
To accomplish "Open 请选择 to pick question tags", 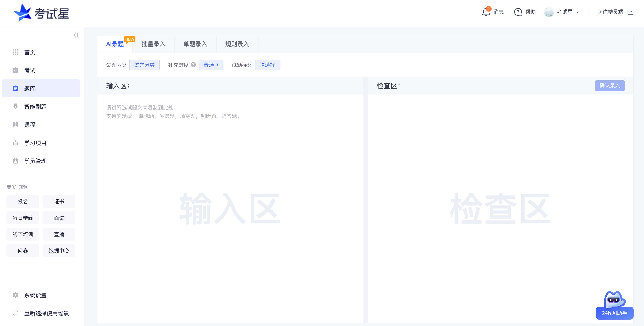I will point(267,65).
